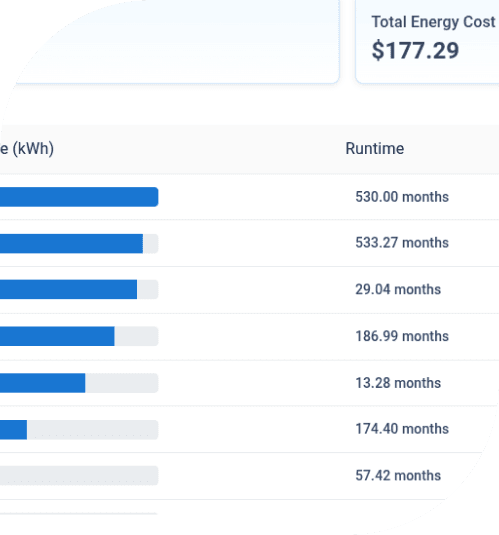This screenshot has width=499, height=535.
Task: Click the Runtime column header
Action: point(374,149)
